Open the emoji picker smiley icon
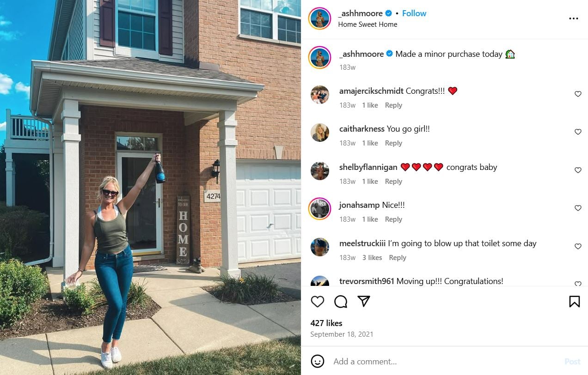The height and width of the screenshot is (375, 588). (318, 361)
